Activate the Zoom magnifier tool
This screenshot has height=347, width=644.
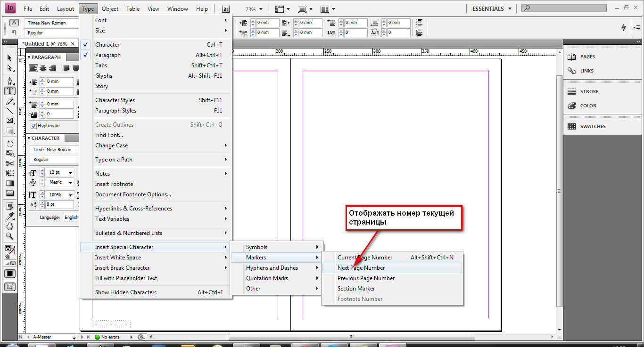pos(10,236)
